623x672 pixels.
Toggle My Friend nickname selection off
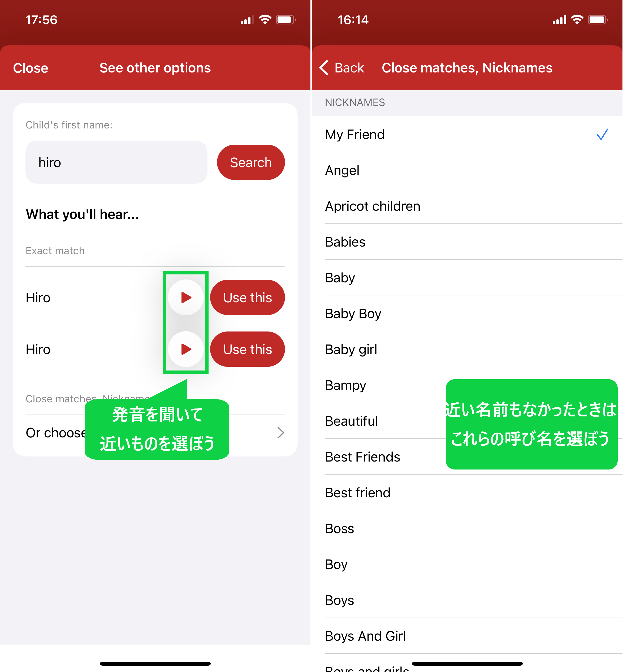pyautogui.click(x=467, y=134)
